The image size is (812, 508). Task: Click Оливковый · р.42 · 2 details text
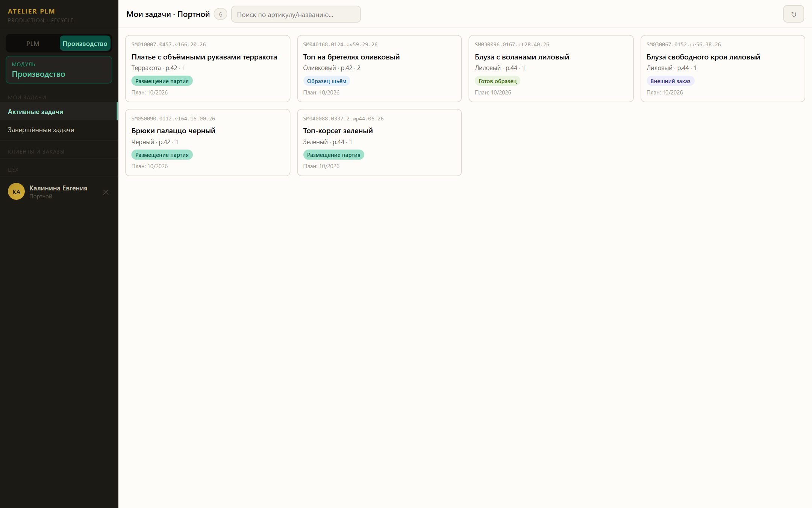[332, 68]
